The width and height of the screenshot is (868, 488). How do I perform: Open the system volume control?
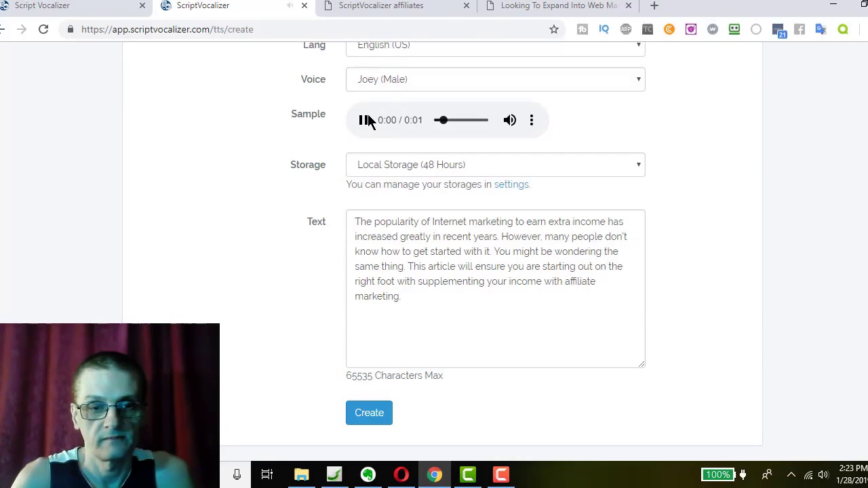click(823, 474)
